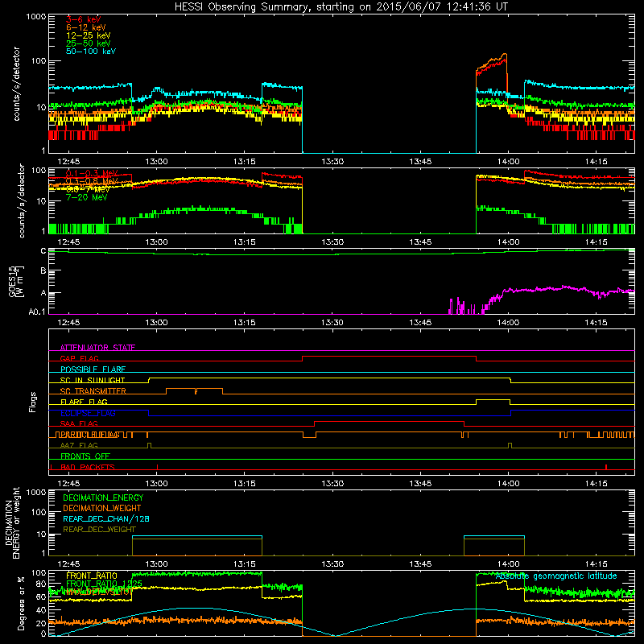This screenshot has height=644, width=644.
Task: Click the HESSI Observing Summary plot title
Action: [341, 7]
